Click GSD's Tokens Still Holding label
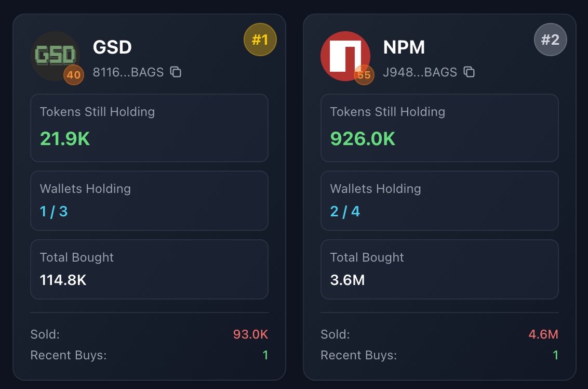This screenshot has width=588, height=389. 98,112
